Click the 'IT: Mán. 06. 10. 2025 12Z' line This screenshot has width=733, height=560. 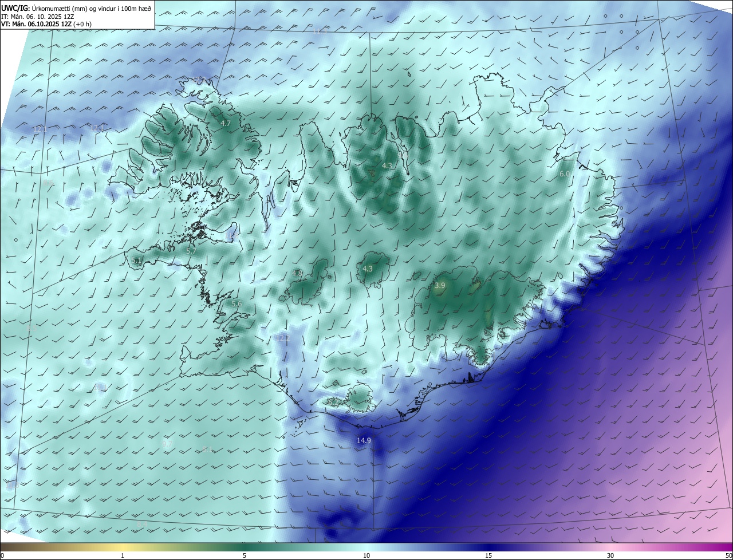tap(39, 16)
